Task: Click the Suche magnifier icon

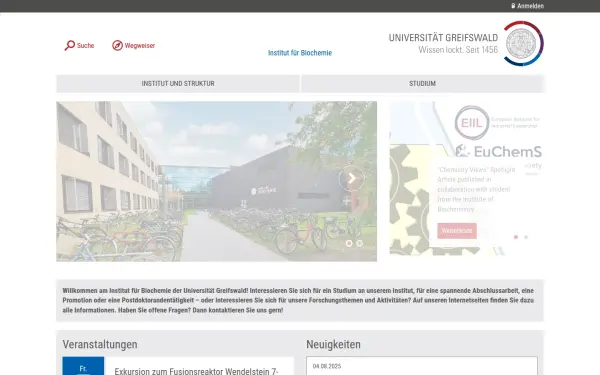Action: click(x=70, y=46)
